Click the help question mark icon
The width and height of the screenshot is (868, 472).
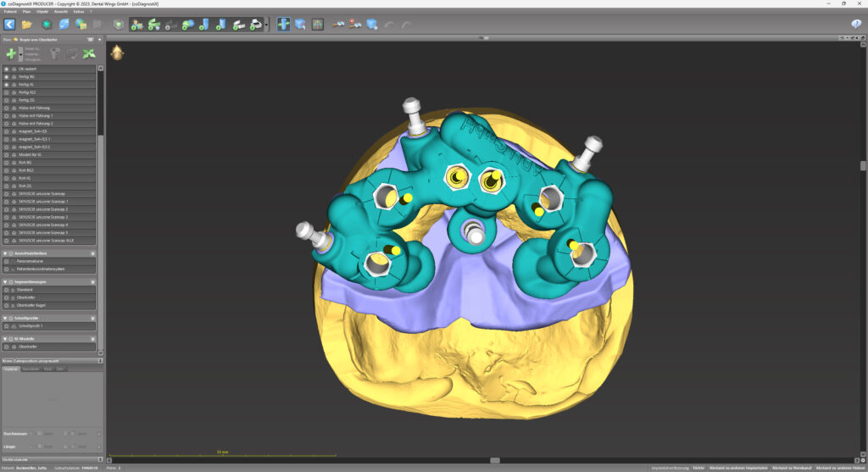856,25
